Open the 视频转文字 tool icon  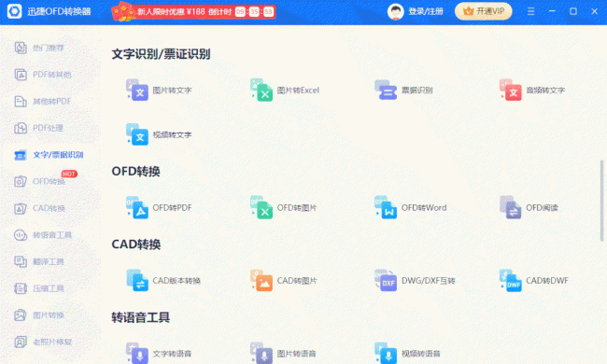click(137, 134)
